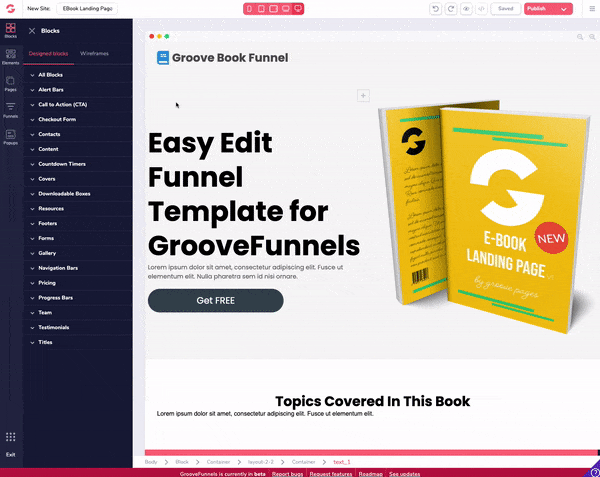This screenshot has height=477, width=600.
Task: Open the hamburger menu at top right
Action: pyautogui.click(x=592, y=8)
